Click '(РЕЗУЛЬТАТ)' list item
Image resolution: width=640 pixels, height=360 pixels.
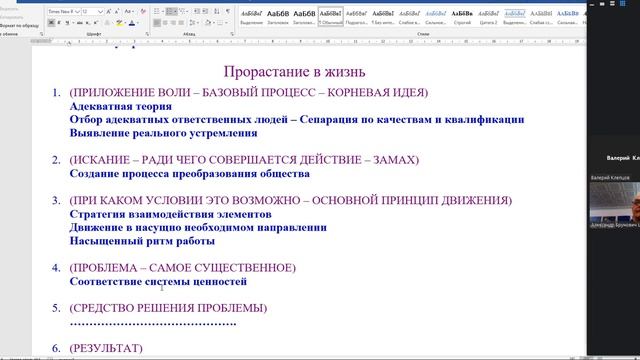(x=106, y=348)
